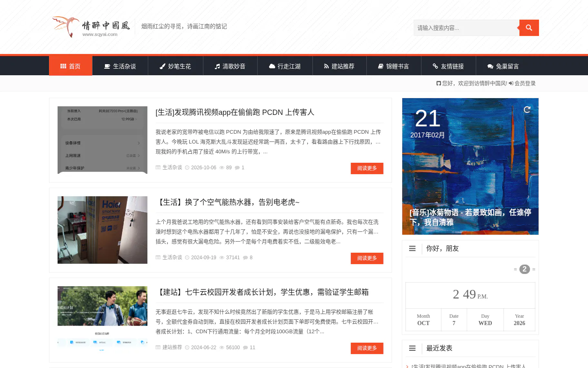588x368 pixels.
Task: Open article title 发现腾讯视频app在偷偷跑 PCDN
Action: (x=235, y=112)
